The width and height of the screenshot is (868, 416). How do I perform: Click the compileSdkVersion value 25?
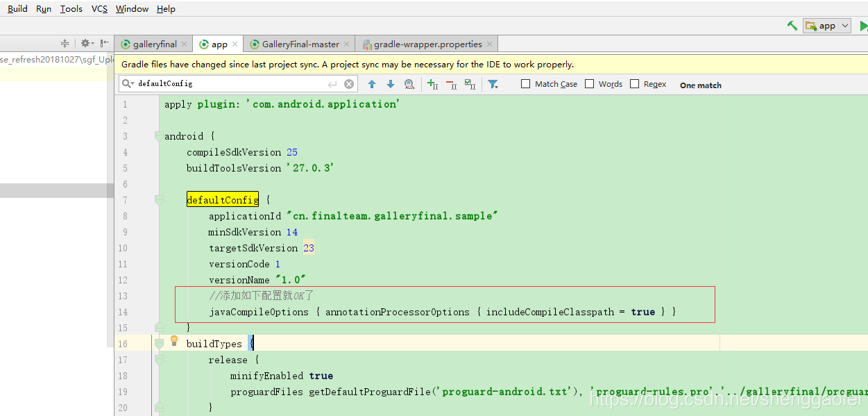[292, 152]
